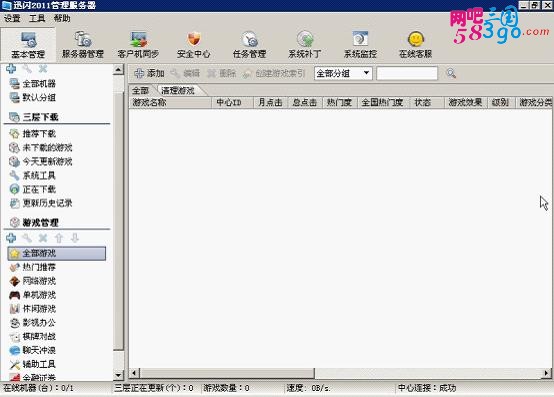Sort by 级别 column header
The width and height of the screenshot is (554, 397).
501,103
